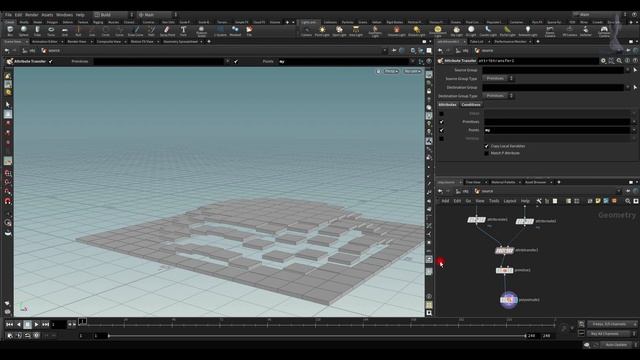Open the Build desktop dropdown
This screenshot has height=360, width=640.
[113, 15]
